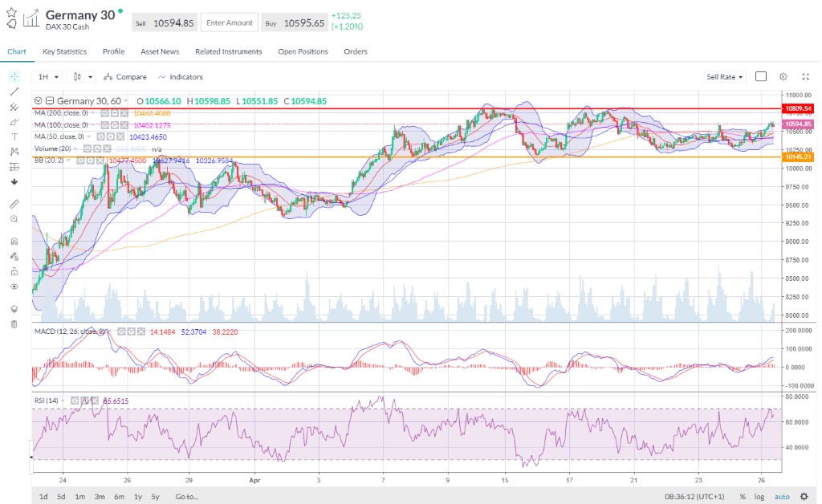Select the trend line drawing tool
Image resolution: width=822 pixels, height=504 pixels.
[x=14, y=91]
